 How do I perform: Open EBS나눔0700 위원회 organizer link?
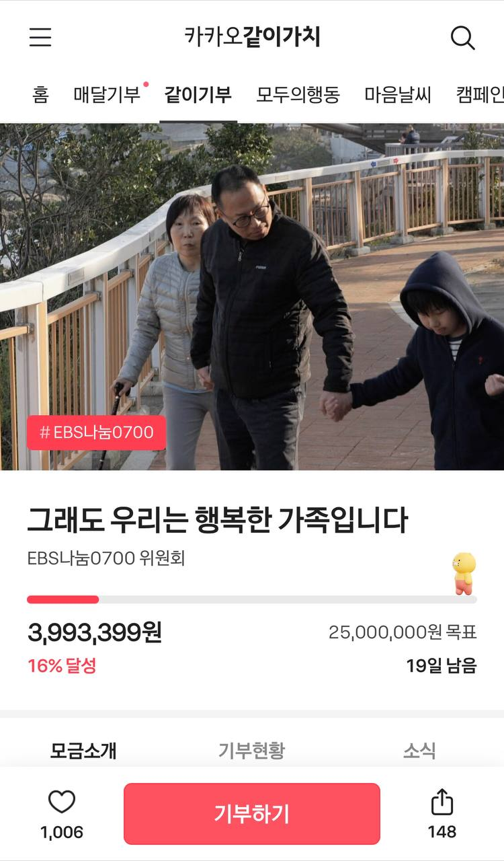(x=106, y=558)
